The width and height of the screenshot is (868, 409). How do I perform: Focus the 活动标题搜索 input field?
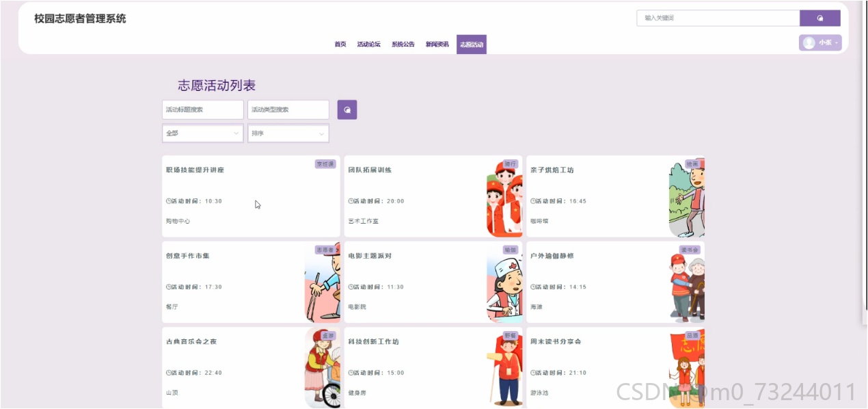203,109
